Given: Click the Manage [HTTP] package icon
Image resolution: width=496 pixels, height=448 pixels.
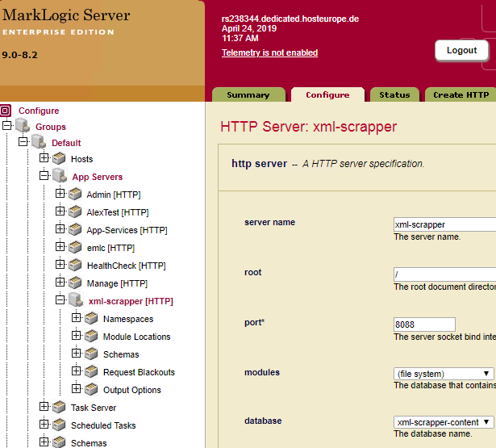Looking at the screenshot, I should [75, 283].
